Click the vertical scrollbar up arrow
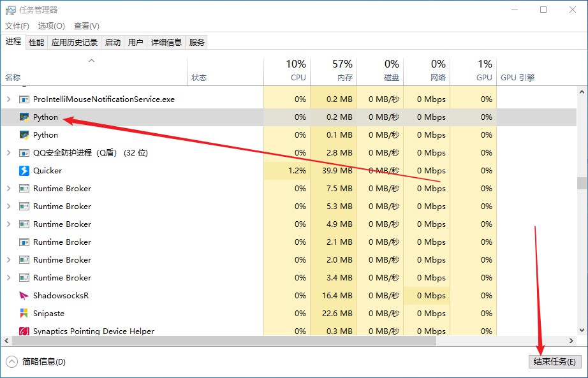The image size is (588, 378). pos(582,92)
